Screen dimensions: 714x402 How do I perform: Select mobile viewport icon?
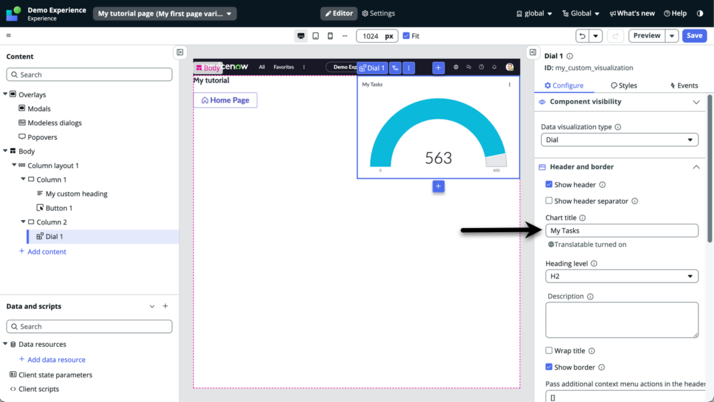pyautogui.click(x=330, y=36)
